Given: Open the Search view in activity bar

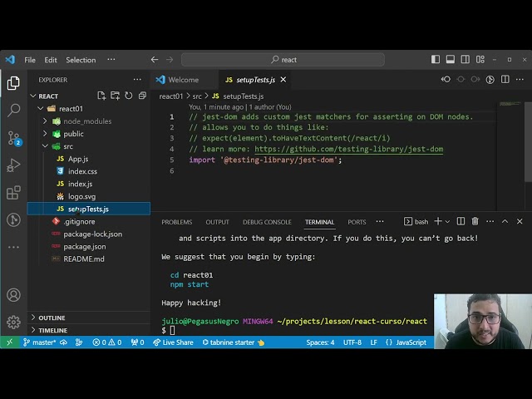Looking at the screenshot, I should click(x=13, y=111).
